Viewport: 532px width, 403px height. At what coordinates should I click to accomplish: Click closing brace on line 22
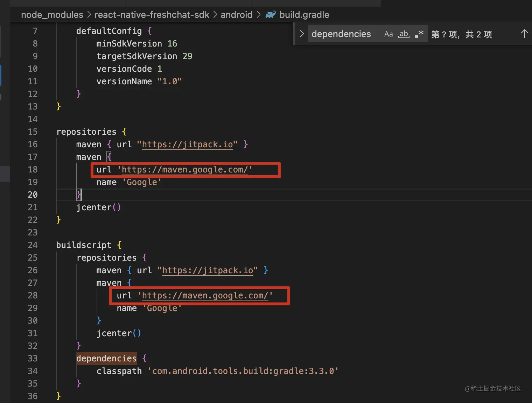58,220
